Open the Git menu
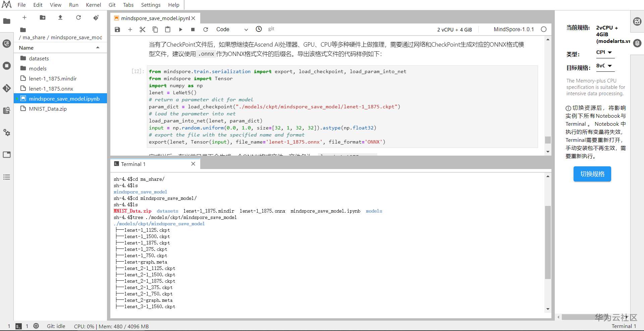 coord(112,5)
